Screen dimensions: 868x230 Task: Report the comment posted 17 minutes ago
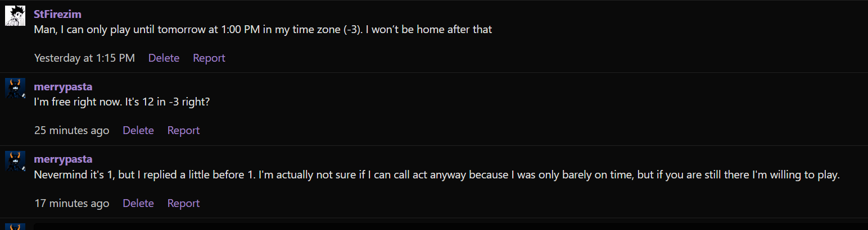(x=183, y=203)
